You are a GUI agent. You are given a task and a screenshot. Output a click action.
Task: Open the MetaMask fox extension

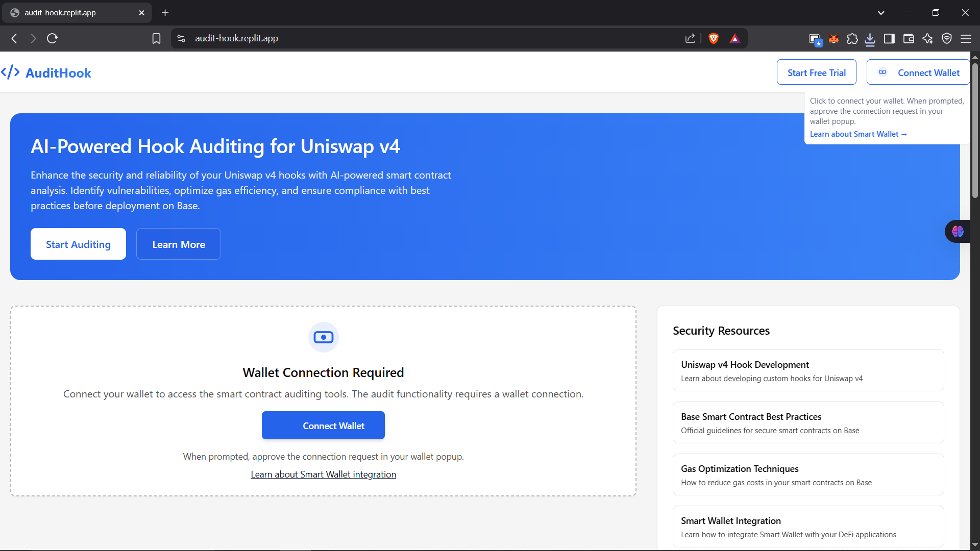click(x=834, y=39)
